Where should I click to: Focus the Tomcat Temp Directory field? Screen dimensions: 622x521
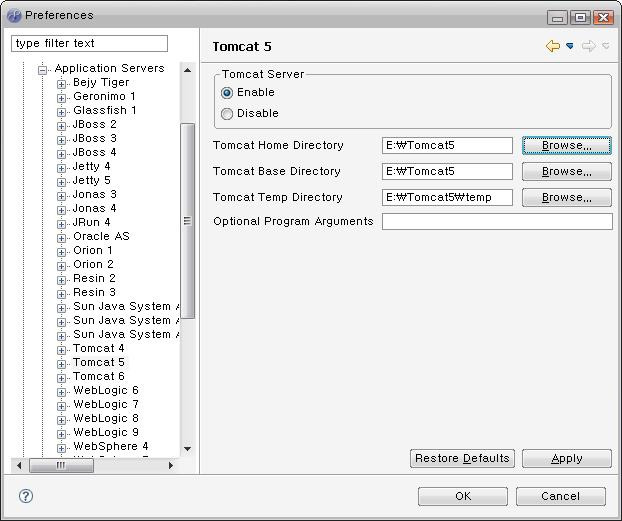click(x=447, y=197)
